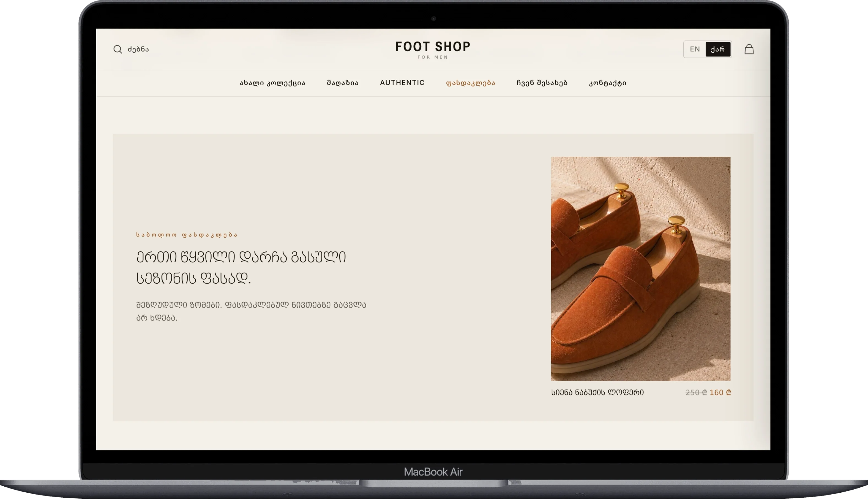Open the ჩვენ შესახებ page

point(542,83)
